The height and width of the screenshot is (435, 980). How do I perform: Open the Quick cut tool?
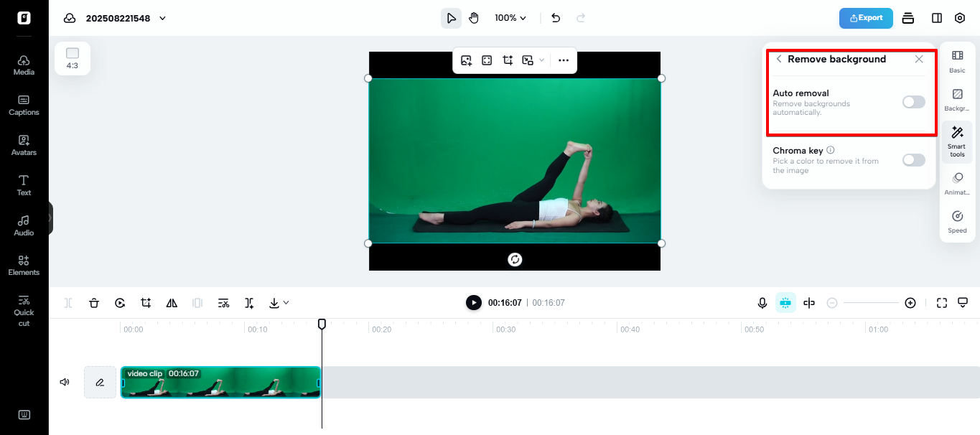click(x=24, y=310)
